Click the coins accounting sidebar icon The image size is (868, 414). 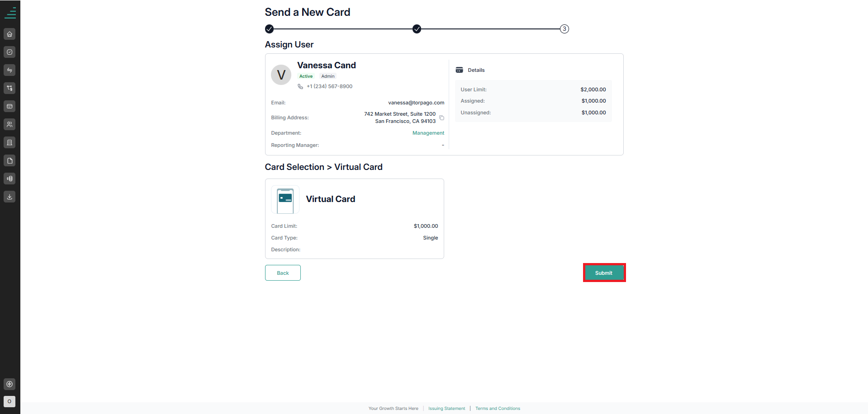(x=9, y=179)
